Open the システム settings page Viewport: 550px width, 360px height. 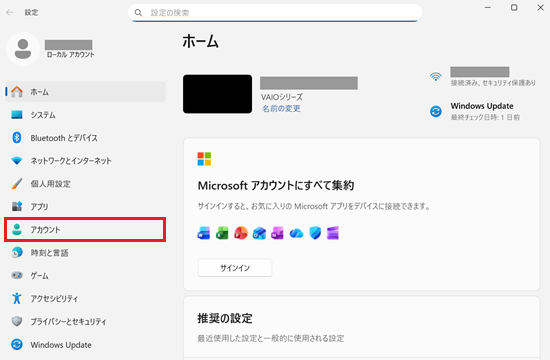click(85, 115)
